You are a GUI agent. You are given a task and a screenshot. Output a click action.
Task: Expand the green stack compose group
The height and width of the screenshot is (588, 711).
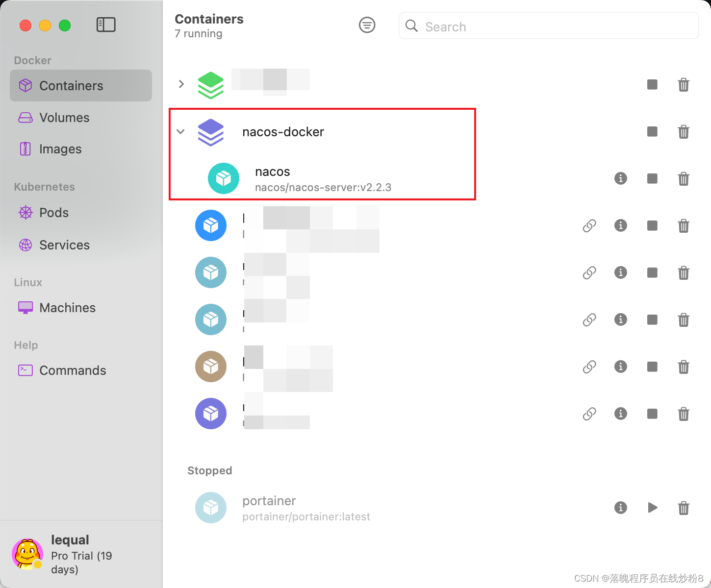coord(181,84)
